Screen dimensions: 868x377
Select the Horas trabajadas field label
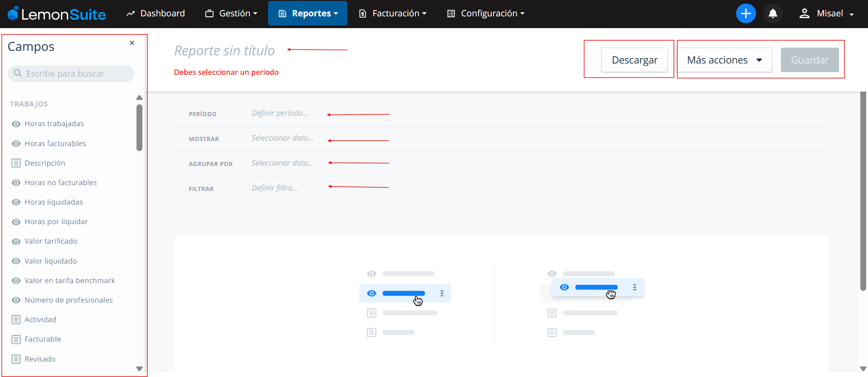(x=54, y=123)
